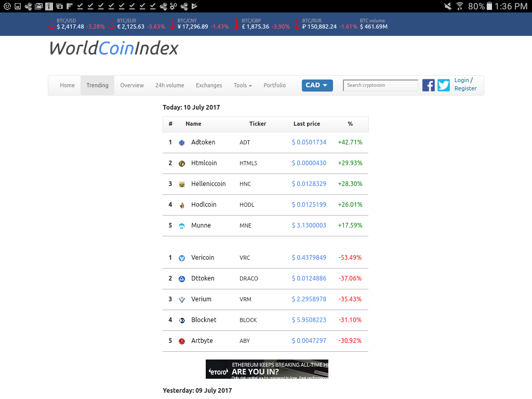Click the Htmlcoin price $ 0.0000430
The height and width of the screenshot is (399, 532).
click(309, 163)
